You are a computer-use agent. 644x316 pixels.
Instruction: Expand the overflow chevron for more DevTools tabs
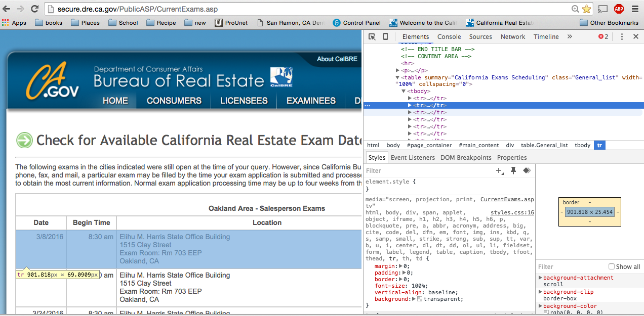[570, 36]
